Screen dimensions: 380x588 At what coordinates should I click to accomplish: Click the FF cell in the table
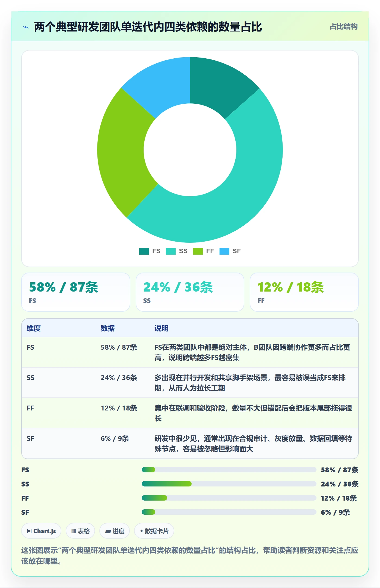click(30, 408)
